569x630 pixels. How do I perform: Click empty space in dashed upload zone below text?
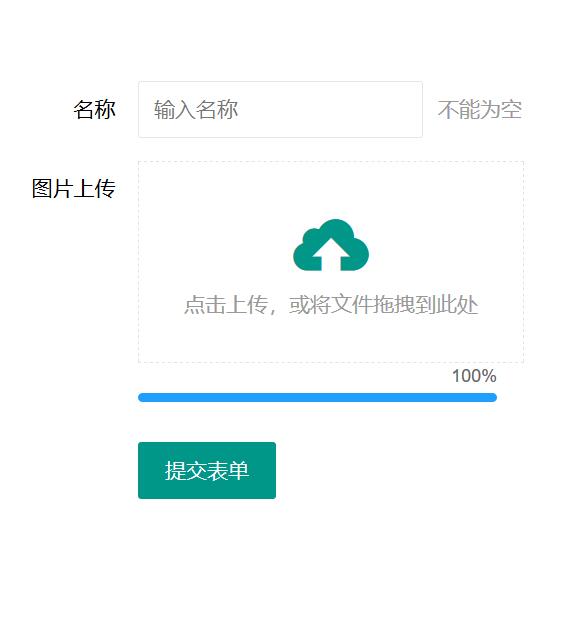331,341
